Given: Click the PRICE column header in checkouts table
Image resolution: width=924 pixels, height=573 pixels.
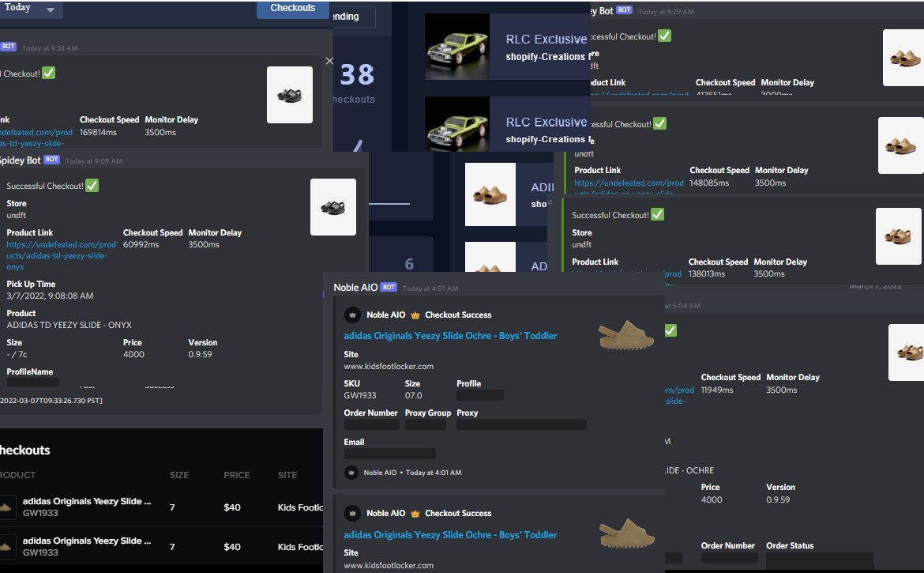Looking at the screenshot, I should 236,474.
